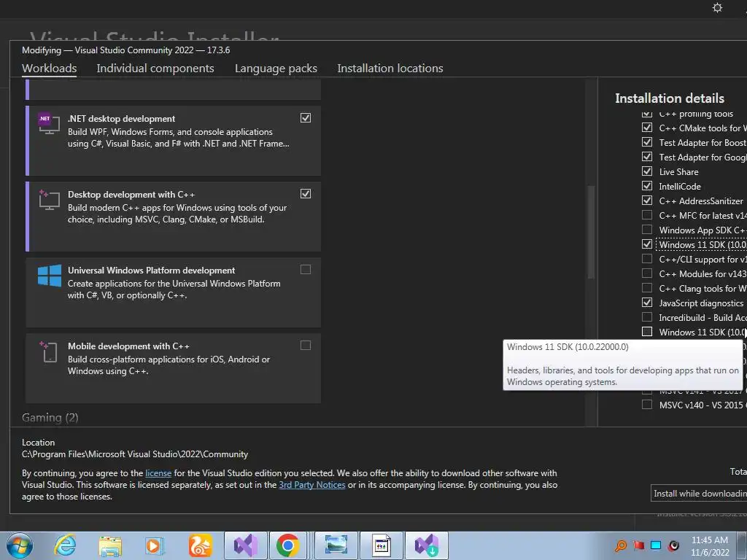Check Mobile development with C++ workload
This screenshot has width=747, height=560.
(x=306, y=345)
